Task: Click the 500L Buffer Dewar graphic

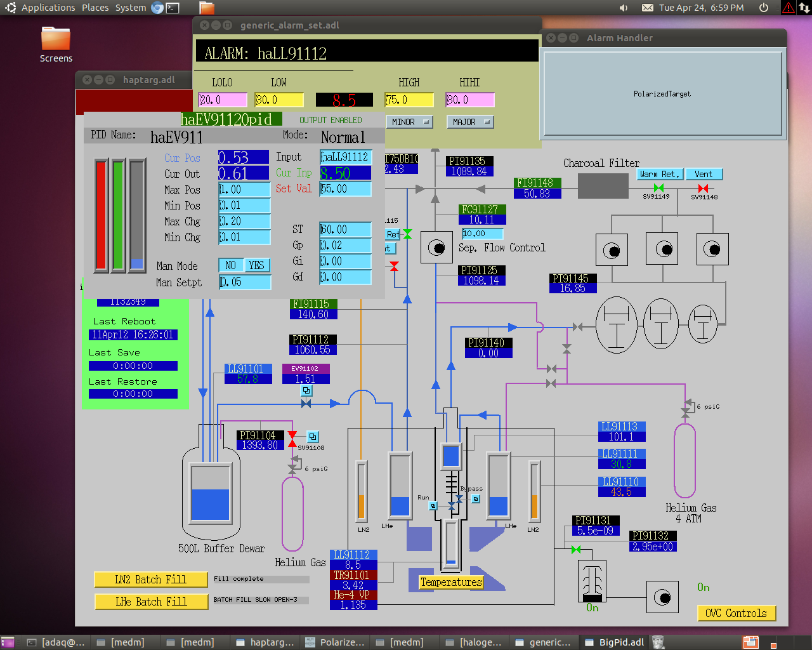Action: [211, 482]
